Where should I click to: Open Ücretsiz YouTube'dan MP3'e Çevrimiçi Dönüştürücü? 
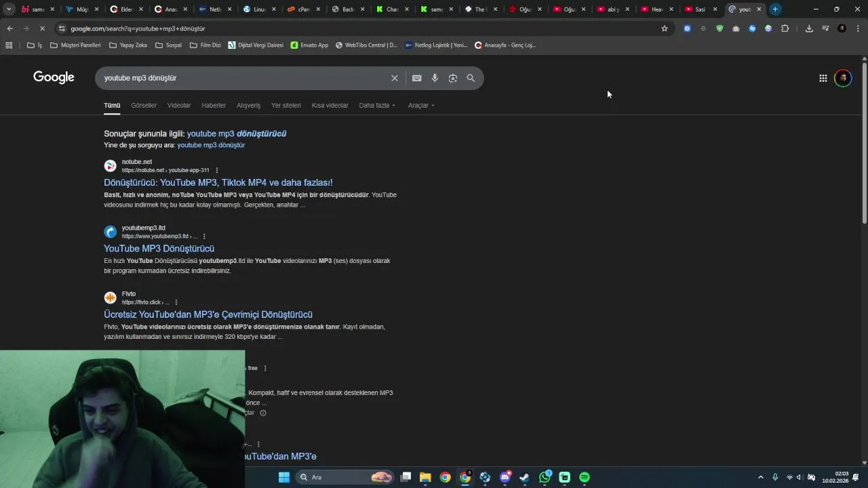coord(208,314)
